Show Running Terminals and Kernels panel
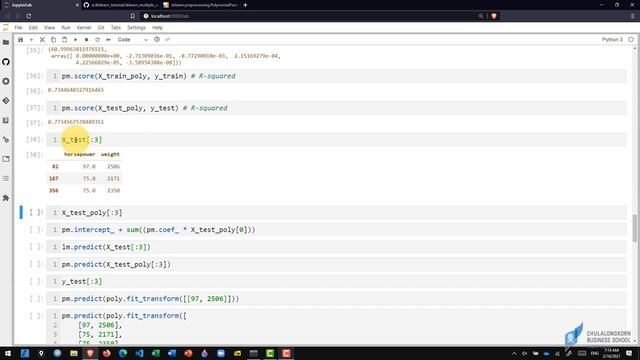The height and width of the screenshot is (360, 640). tap(6, 81)
